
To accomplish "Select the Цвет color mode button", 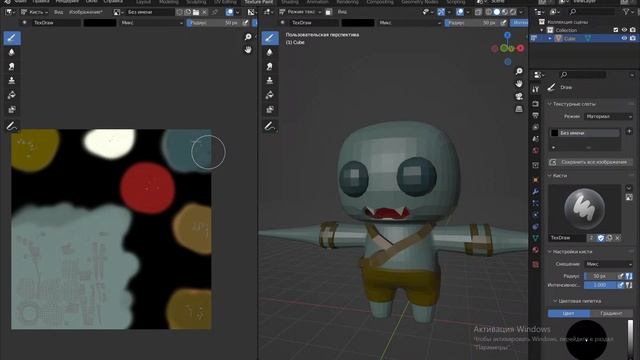I will pos(569,313).
